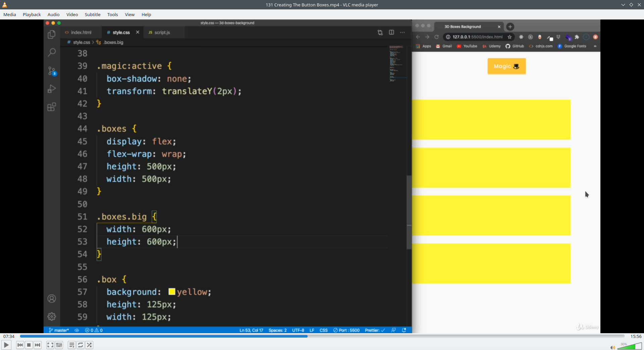
Task: Open the Udemy bookmark
Action: pos(491,46)
